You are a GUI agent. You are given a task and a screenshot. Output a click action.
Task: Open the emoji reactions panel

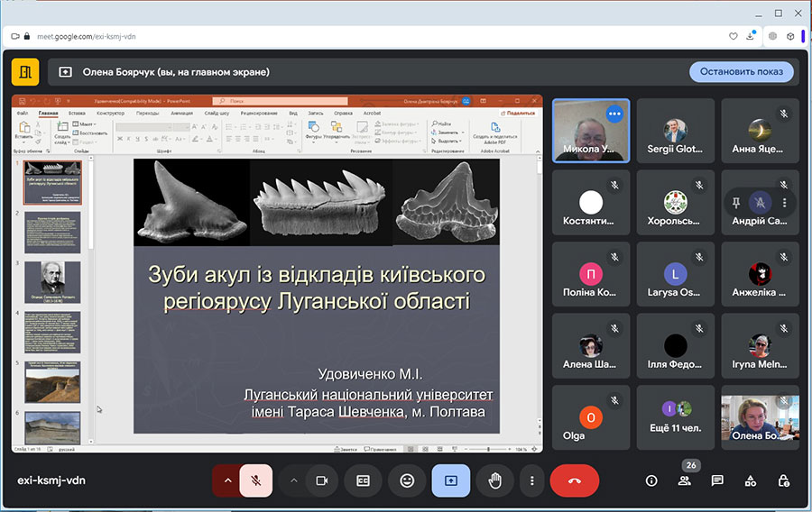[x=407, y=480]
